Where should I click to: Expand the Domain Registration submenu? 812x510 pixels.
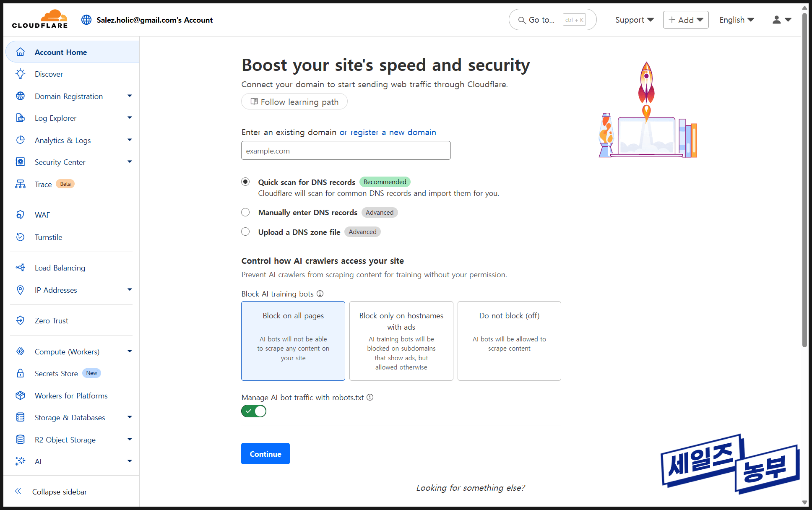click(130, 96)
